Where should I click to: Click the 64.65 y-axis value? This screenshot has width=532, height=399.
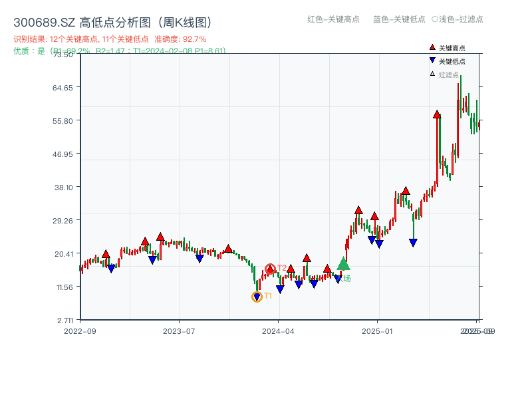63,88
